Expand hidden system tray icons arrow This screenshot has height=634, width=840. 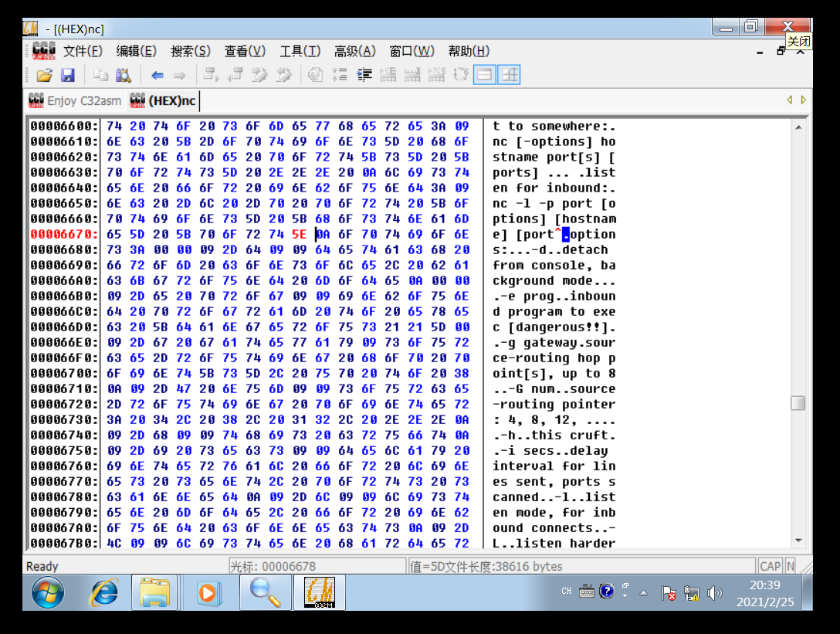643,593
